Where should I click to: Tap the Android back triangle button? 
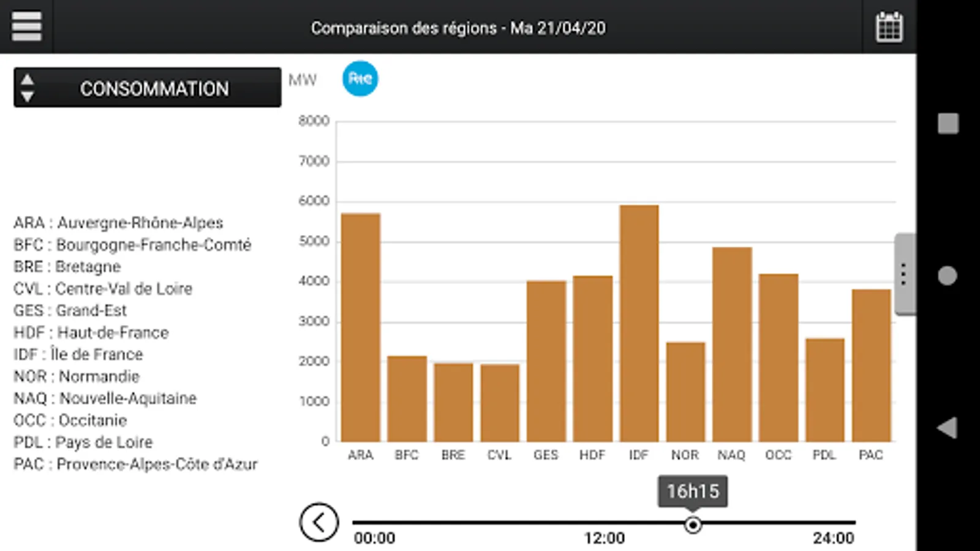[x=947, y=427]
